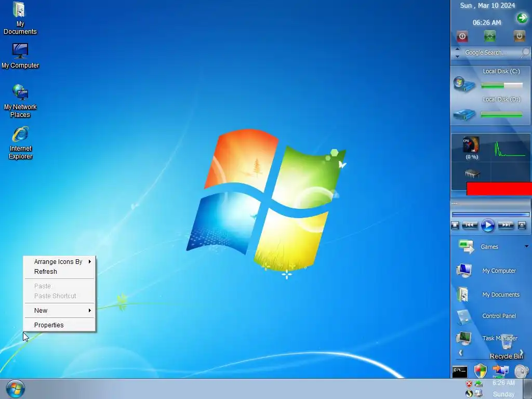This screenshot has height=399, width=532.
Task: Click the magnifier icon in Google Search
Action: click(525, 52)
